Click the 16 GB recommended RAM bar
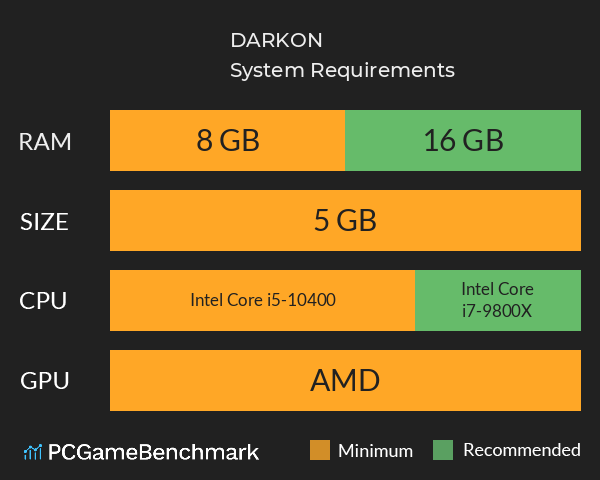Viewport: 600px width, 480px height. click(x=463, y=141)
